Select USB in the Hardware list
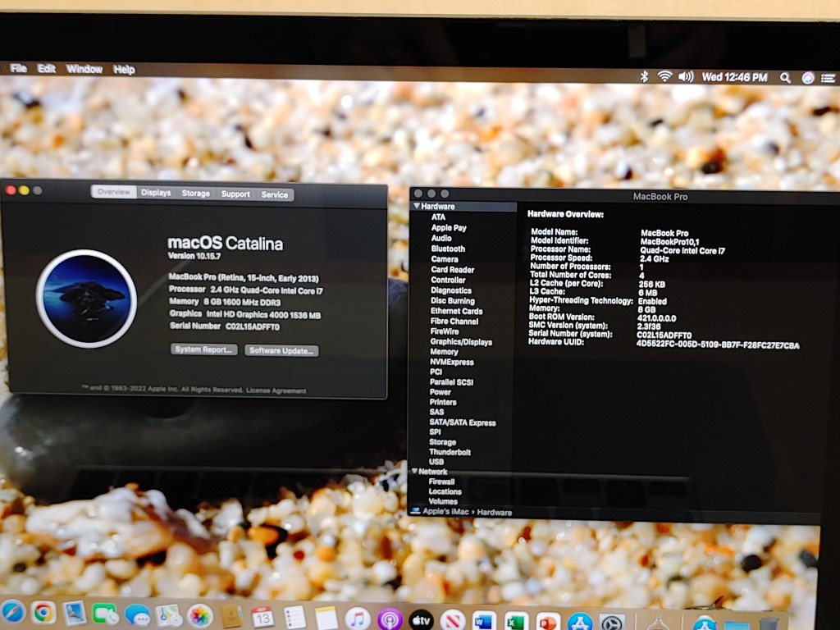The height and width of the screenshot is (630, 840). (436, 462)
